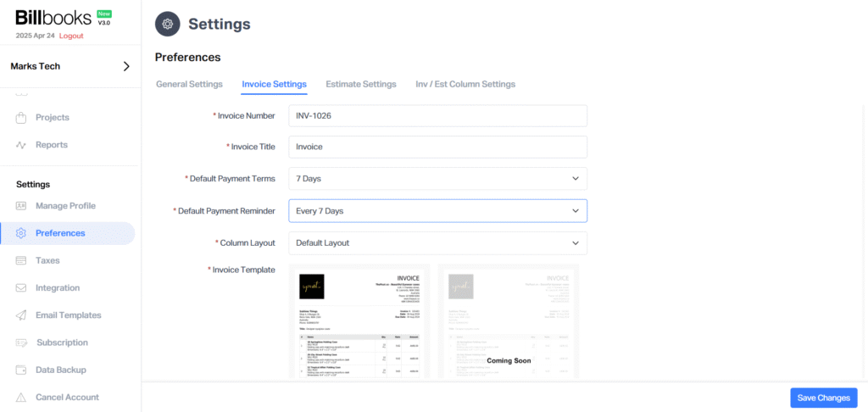
Task: Open the Cancel Account page
Action: click(68, 397)
